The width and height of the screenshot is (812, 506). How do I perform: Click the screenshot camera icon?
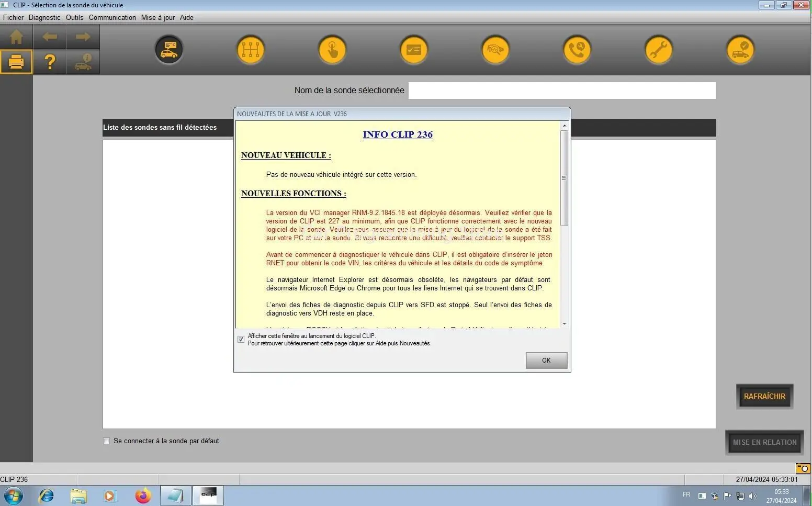pos(803,468)
